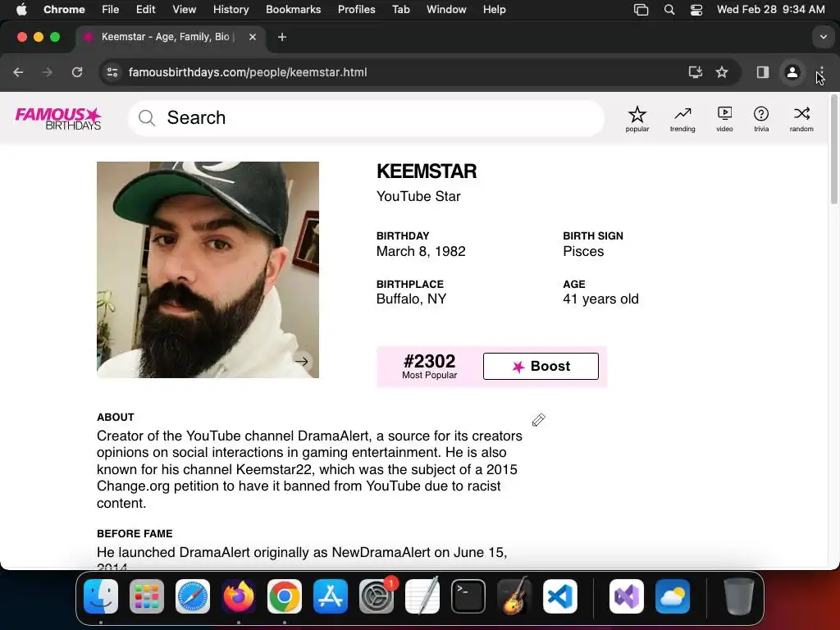Click the YouTube Star profession link
840x630 pixels.
pyautogui.click(x=418, y=196)
